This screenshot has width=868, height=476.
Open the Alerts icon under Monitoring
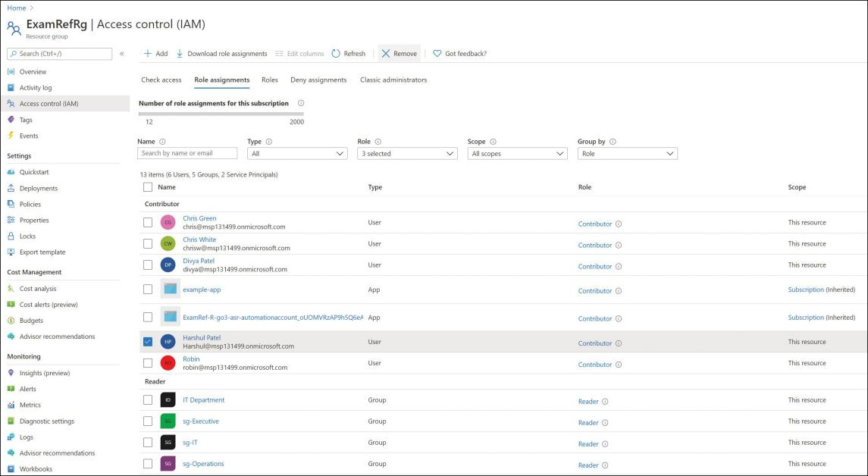(x=11, y=389)
